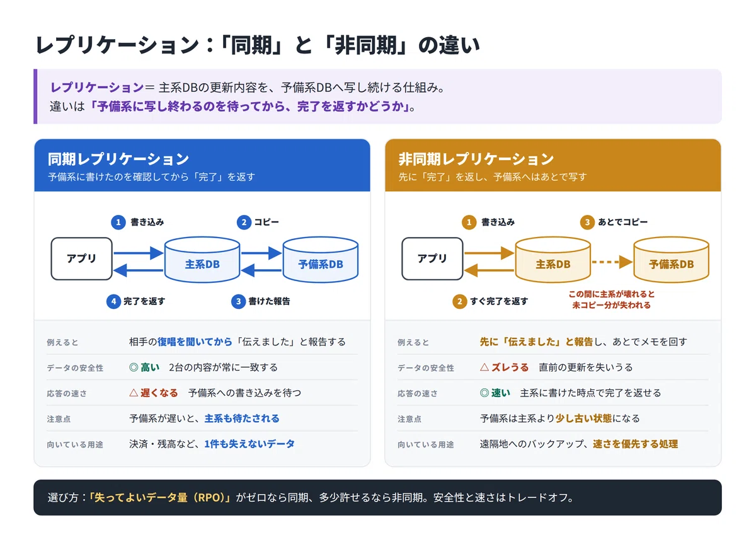
Task: Click the 予備系DB cylinder in the blue sync diagram
Action: 321,259
